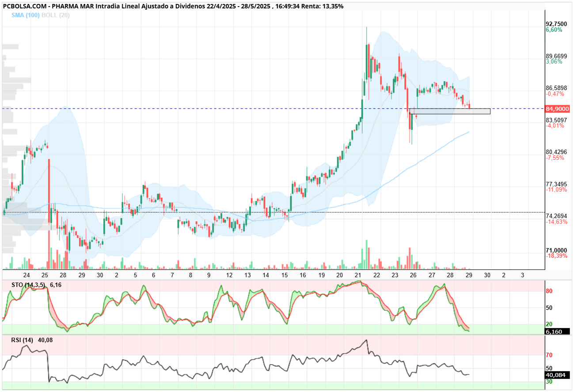This screenshot has height=392, width=574.
Task: Click date label 19 on time axis
Action: 321,275
